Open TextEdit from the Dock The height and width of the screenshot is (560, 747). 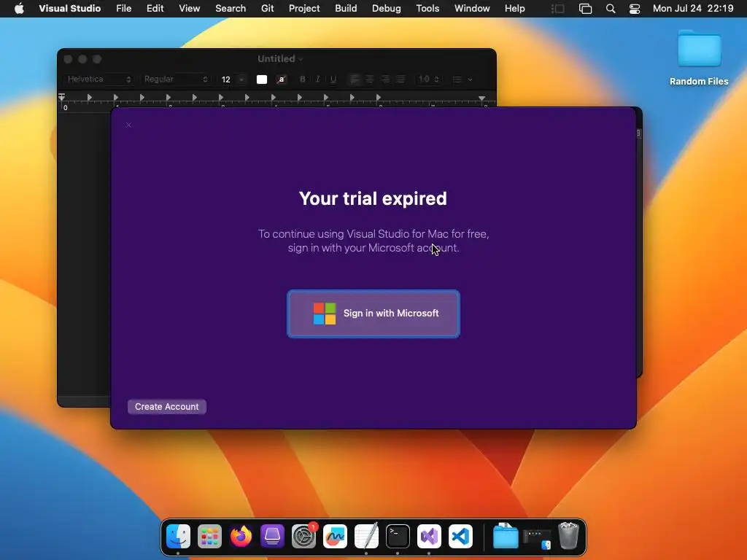(x=366, y=536)
